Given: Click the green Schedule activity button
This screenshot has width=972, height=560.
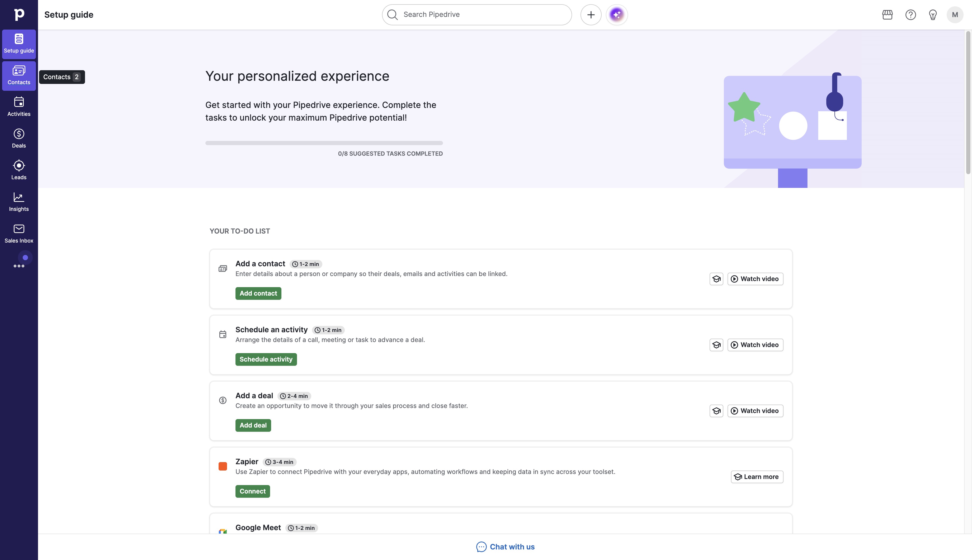Looking at the screenshot, I should 266,359.
